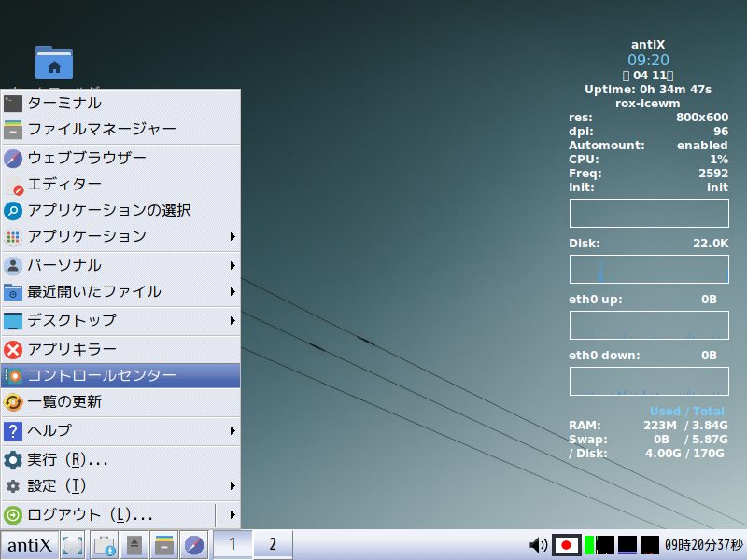The height and width of the screenshot is (560, 747).
Task: Select 一覧の更新 menu entry
Action: coord(120,402)
